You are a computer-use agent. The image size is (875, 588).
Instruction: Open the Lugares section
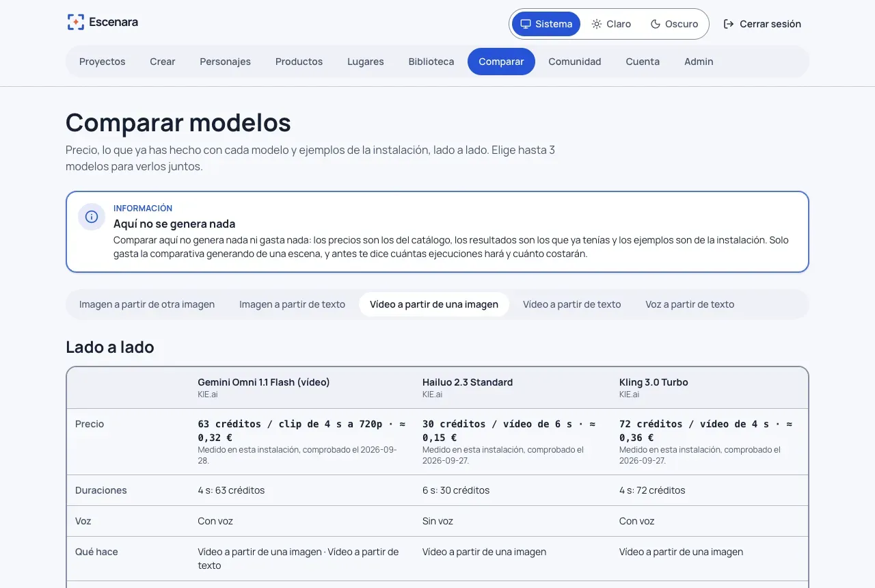point(366,62)
